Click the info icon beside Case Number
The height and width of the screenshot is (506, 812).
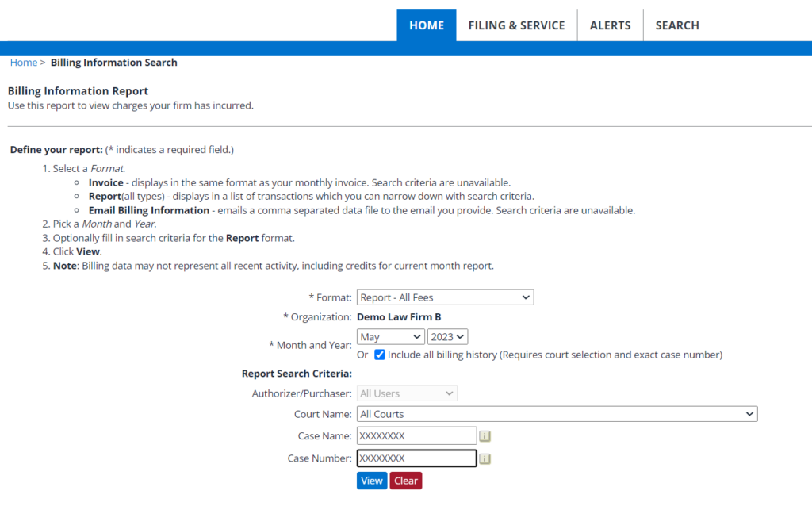click(x=485, y=458)
